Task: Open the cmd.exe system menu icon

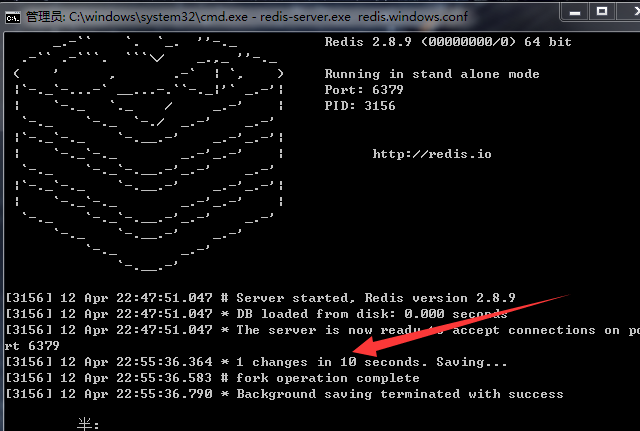Action: click(13, 18)
